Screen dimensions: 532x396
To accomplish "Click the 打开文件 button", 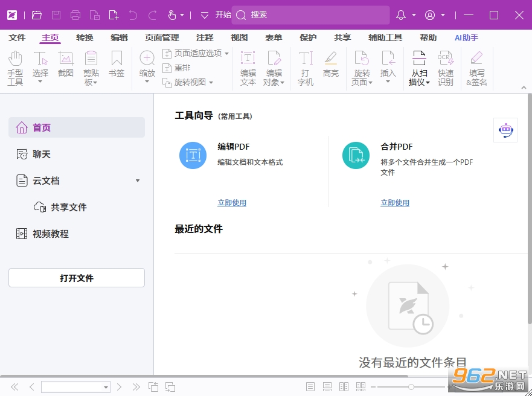I will 77,278.
